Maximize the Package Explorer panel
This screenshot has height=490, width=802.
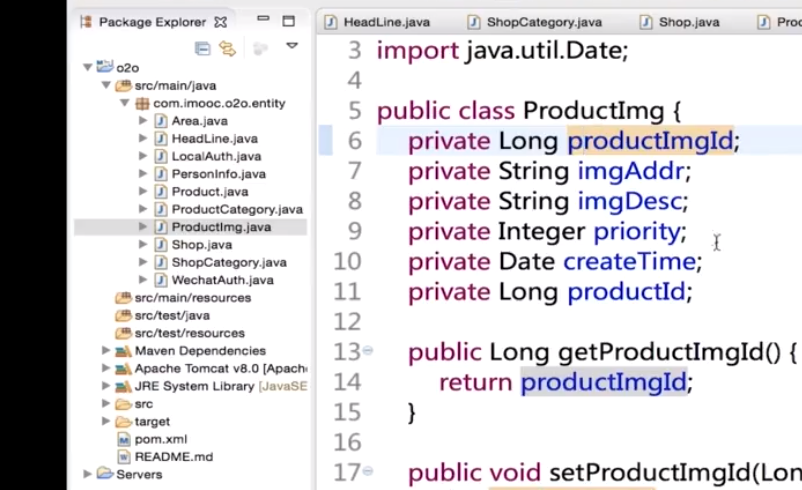[288, 21]
